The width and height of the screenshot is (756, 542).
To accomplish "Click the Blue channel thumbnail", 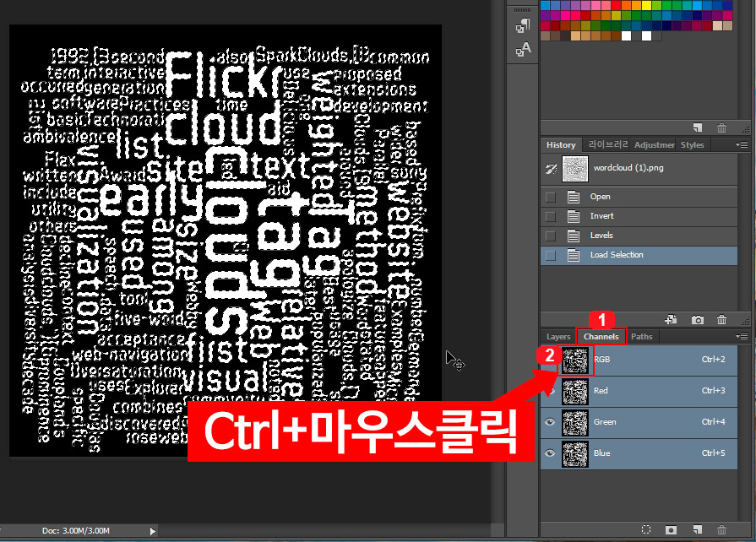I will pyautogui.click(x=575, y=454).
